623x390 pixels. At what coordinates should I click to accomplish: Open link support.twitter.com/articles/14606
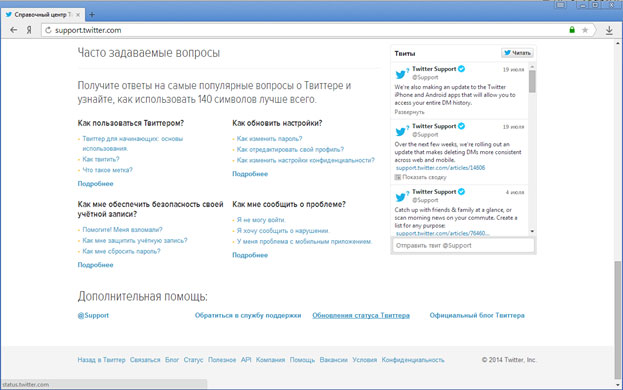click(440, 168)
